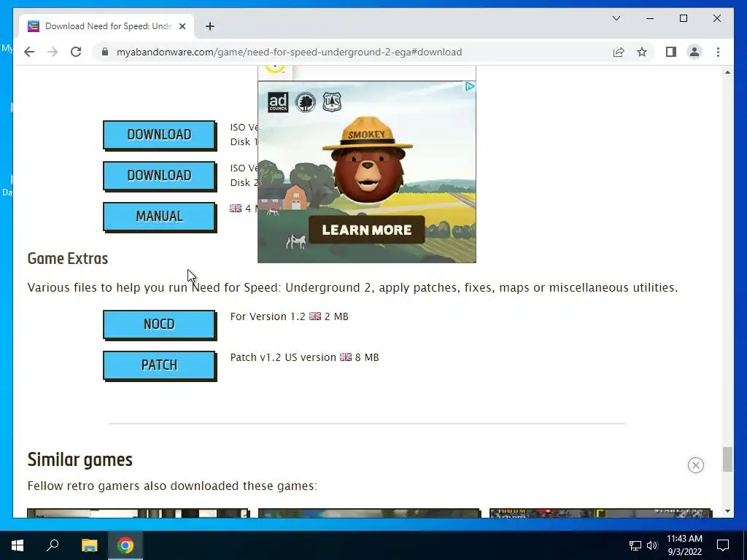
Task: Click the first similar game thumbnail
Action: coord(138,513)
